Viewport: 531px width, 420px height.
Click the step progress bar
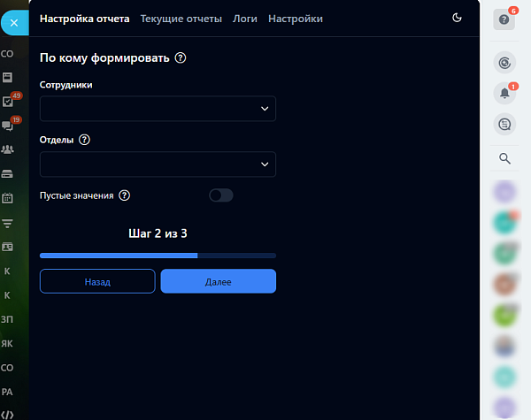pos(158,256)
